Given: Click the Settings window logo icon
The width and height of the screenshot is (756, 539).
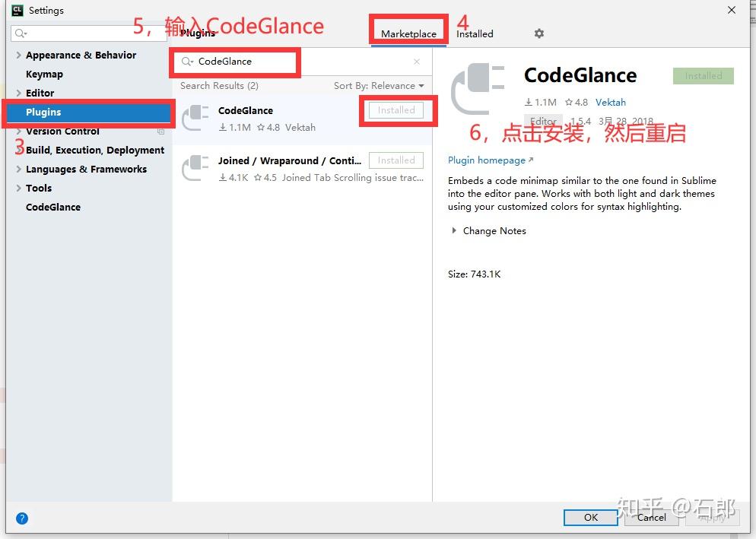Looking at the screenshot, I should point(17,10).
